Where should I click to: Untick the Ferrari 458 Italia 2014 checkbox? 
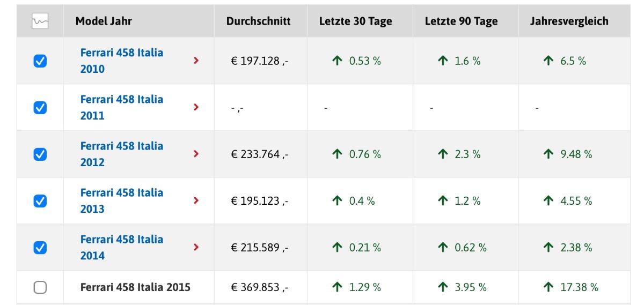pos(40,248)
